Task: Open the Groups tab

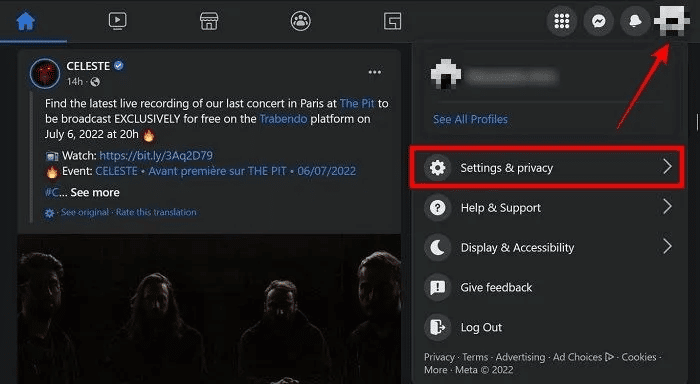Action: [300, 21]
